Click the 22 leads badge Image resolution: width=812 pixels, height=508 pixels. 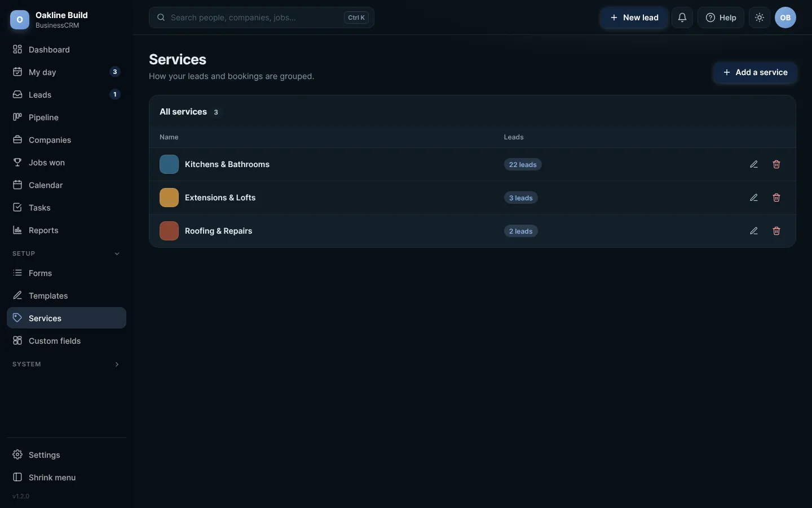tap(523, 165)
